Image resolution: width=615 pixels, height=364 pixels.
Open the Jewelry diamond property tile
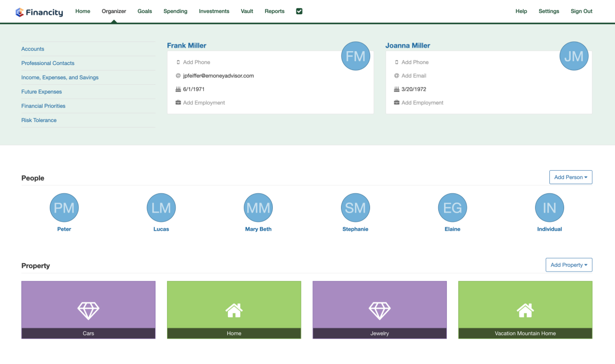coord(379,310)
